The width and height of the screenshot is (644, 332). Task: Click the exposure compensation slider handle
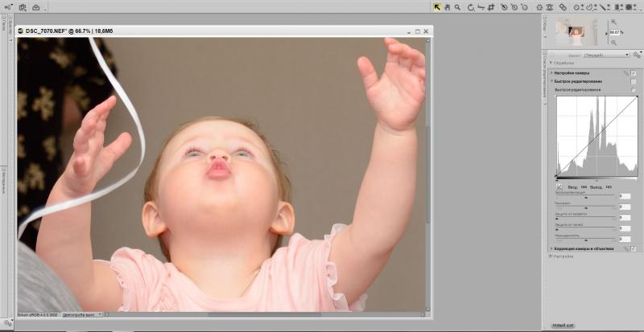pyautogui.click(x=586, y=198)
